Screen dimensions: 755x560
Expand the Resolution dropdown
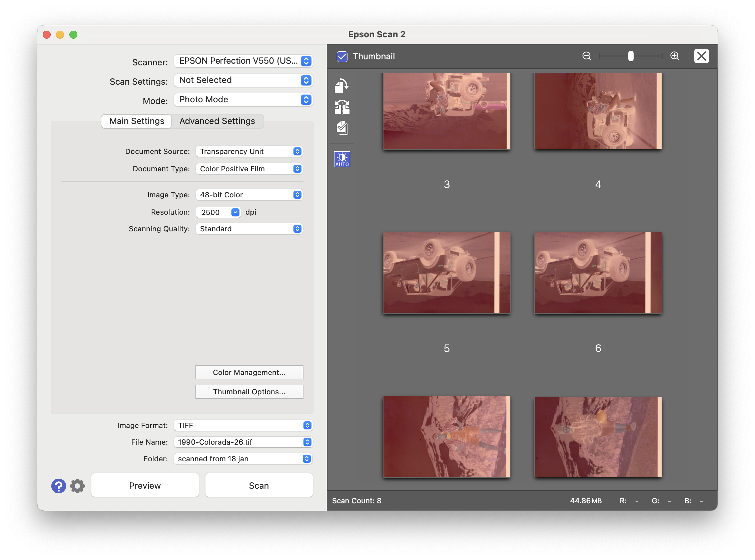(235, 212)
